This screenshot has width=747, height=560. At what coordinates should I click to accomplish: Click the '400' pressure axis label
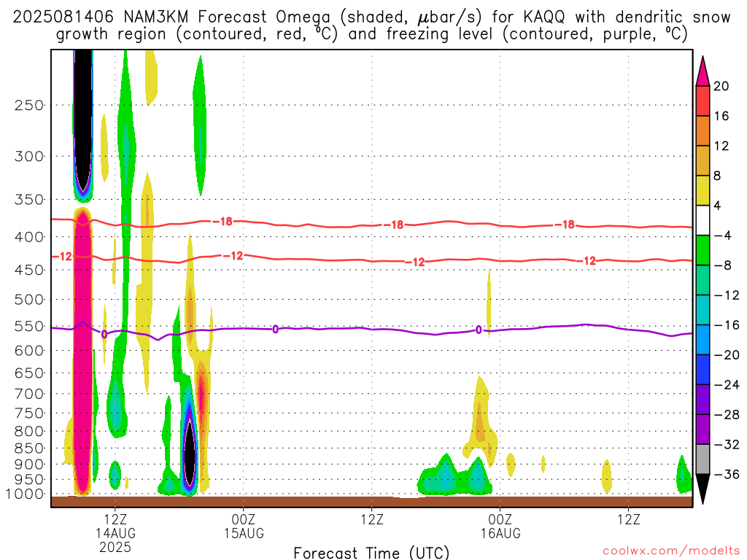click(x=29, y=237)
